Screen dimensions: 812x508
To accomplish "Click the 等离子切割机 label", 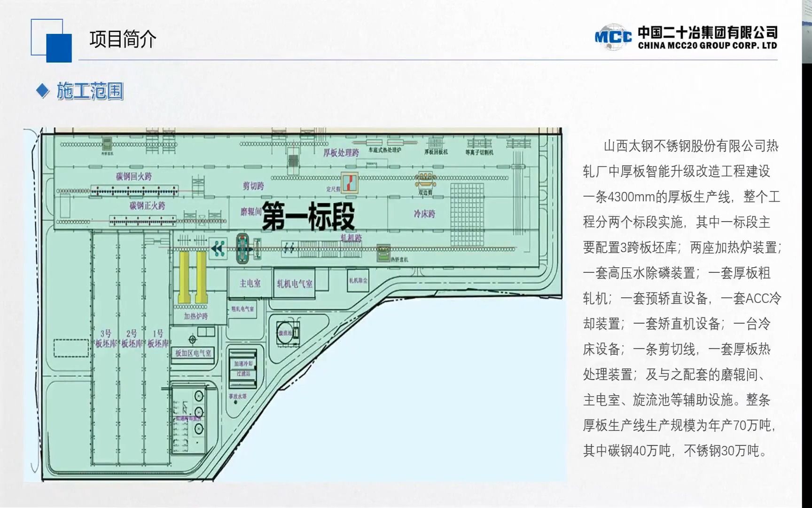I will coord(479,152).
